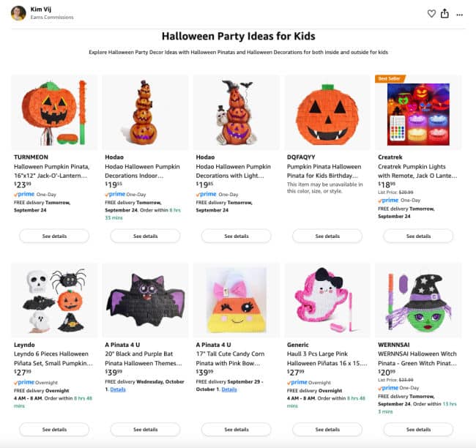See details for TURNMEON Pumpkin Pinata
Image resolution: width=476 pixels, height=448 pixels.
(x=54, y=236)
